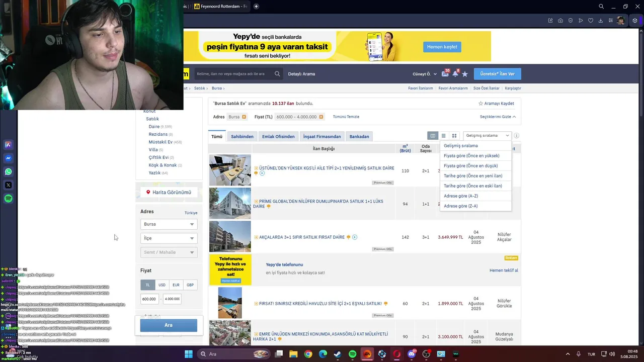Open Aria AI icon in browser sidebar

(9, 145)
